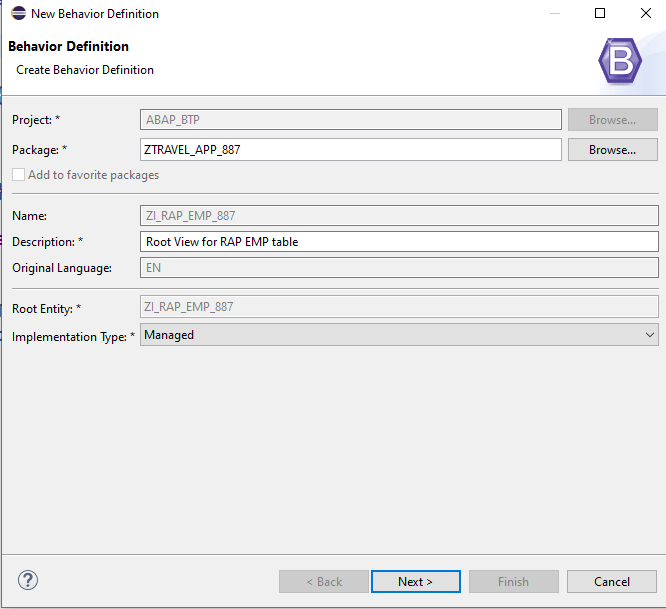
Task: Proceed with the Next button
Action: pyautogui.click(x=415, y=582)
